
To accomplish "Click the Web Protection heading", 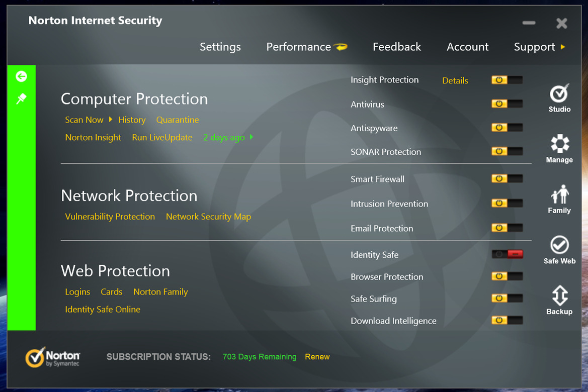I will tap(116, 271).
